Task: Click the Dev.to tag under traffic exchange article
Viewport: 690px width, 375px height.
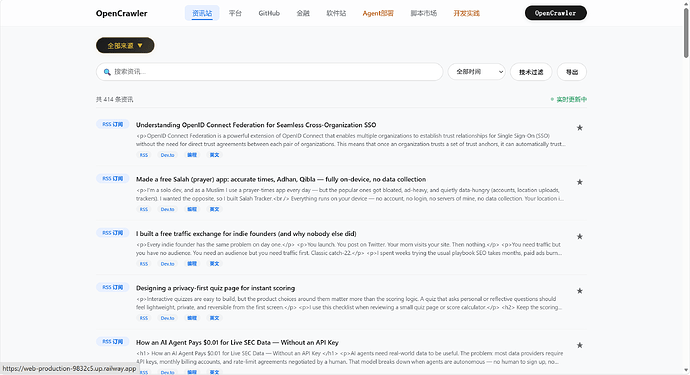Action: [x=167, y=264]
